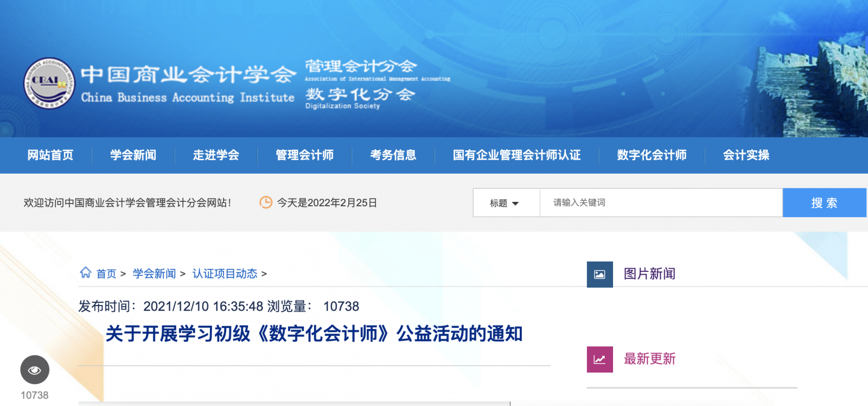868x406 pixels.
Task: Open 数字化会计师 navigation item
Action: 652,155
